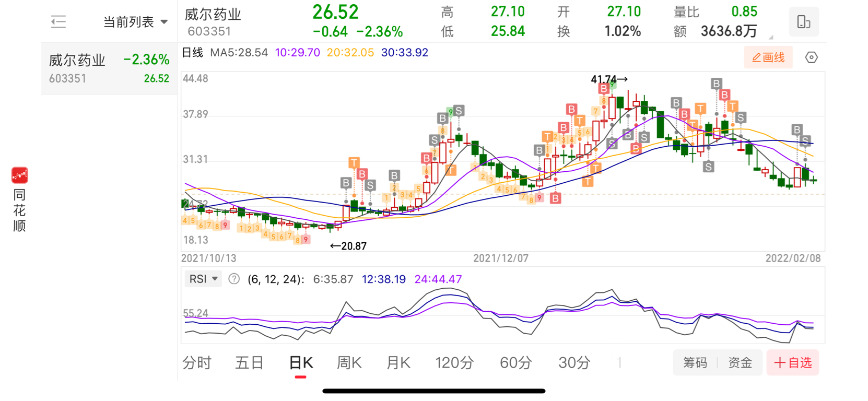This screenshot has width=868, height=401.
Task: Switch to the 五日 tab
Action: click(x=249, y=362)
